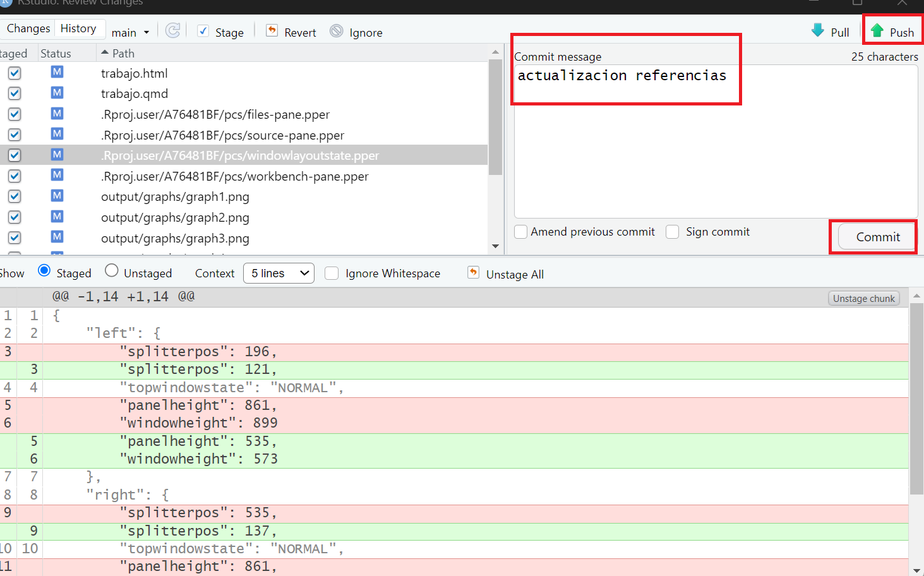Viewport: 924px width, 576px height.
Task: Sort the file list by Path column
Action: click(123, 54)
